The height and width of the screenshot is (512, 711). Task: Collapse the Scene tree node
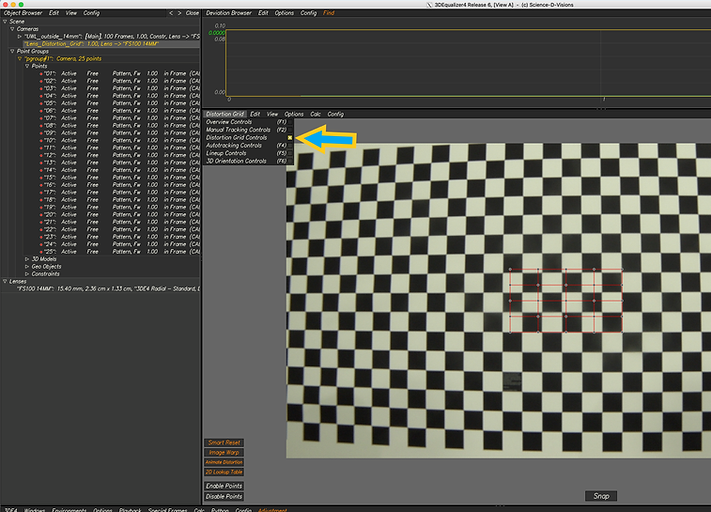(x=5, y=21)
